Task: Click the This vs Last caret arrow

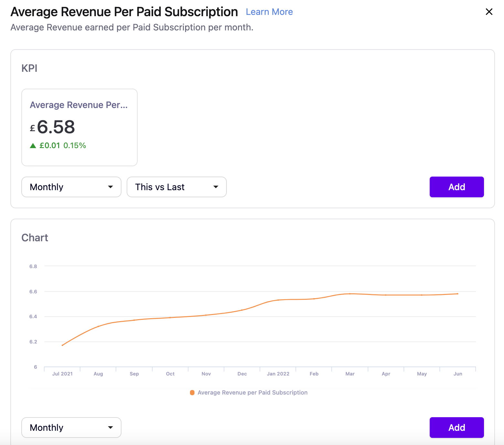Action: tap(216, 187)
